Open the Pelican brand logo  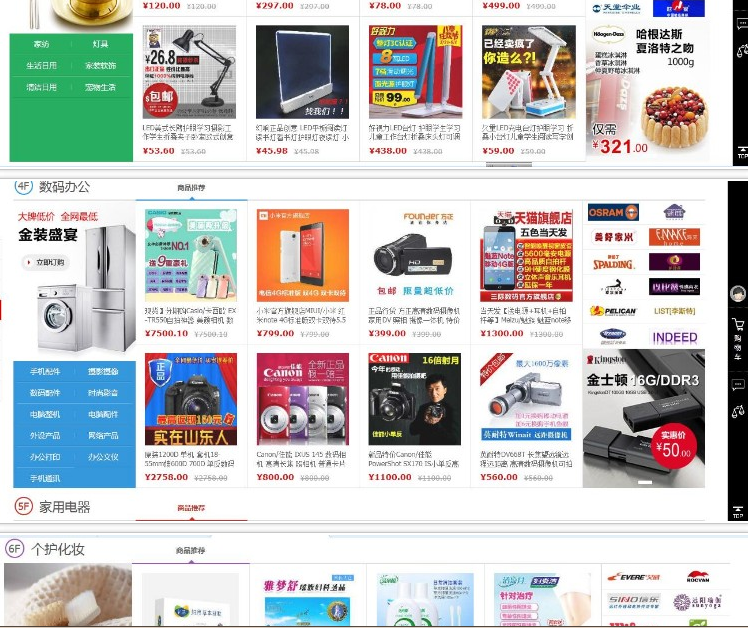coord(613,311)
